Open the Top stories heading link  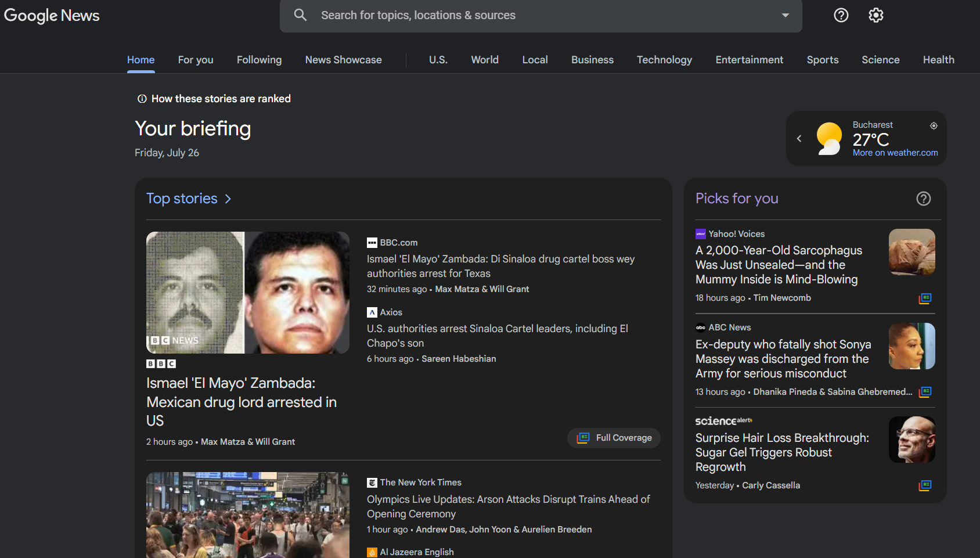(x=182, y=199)
